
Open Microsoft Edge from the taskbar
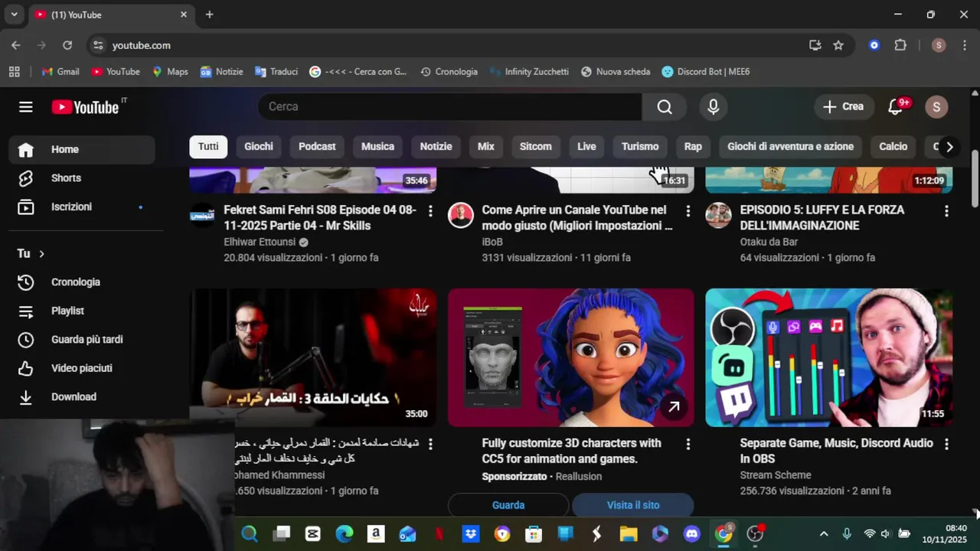[x=345, y=534]
